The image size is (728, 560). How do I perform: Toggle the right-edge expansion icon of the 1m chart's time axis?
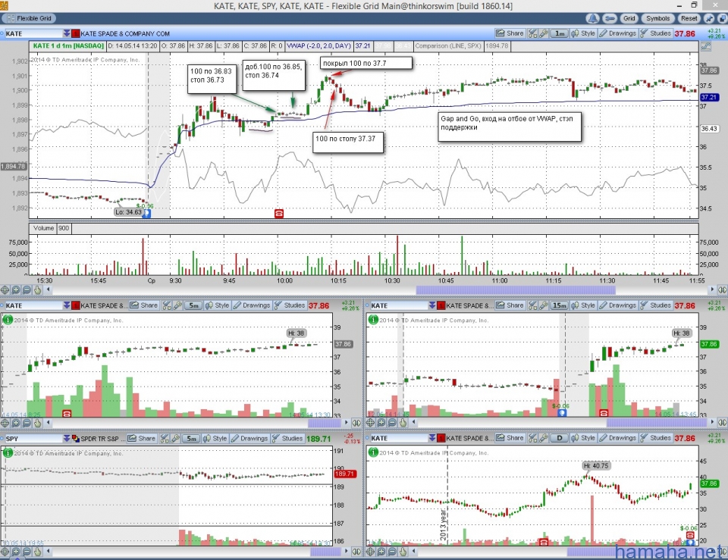(x=723, y=290)
